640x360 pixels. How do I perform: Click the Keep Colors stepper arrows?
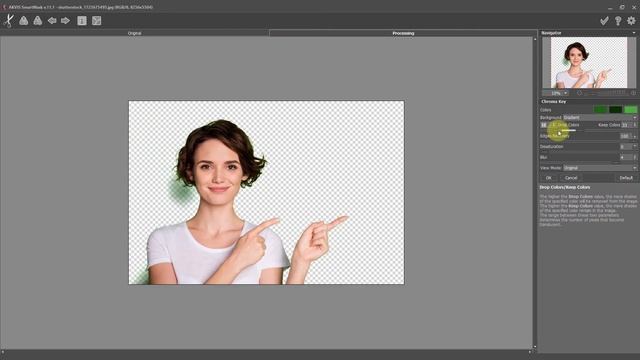(635, 125)
